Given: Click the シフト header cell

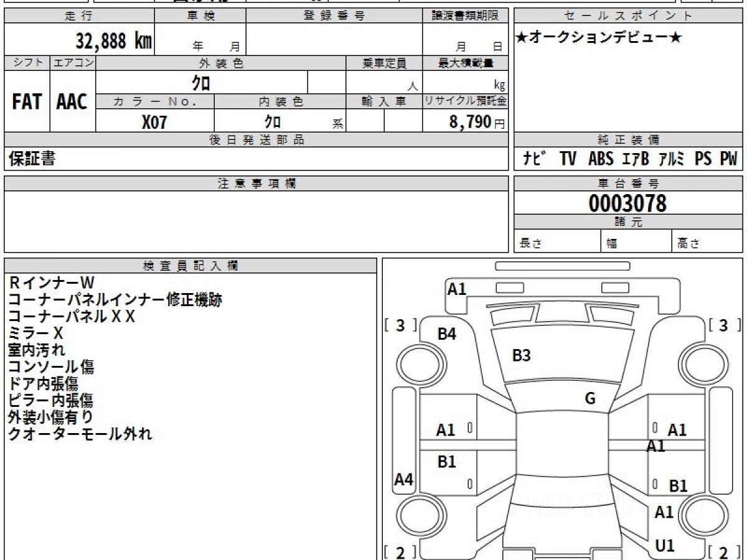Looking at the screenshot, I should [27, 63].
